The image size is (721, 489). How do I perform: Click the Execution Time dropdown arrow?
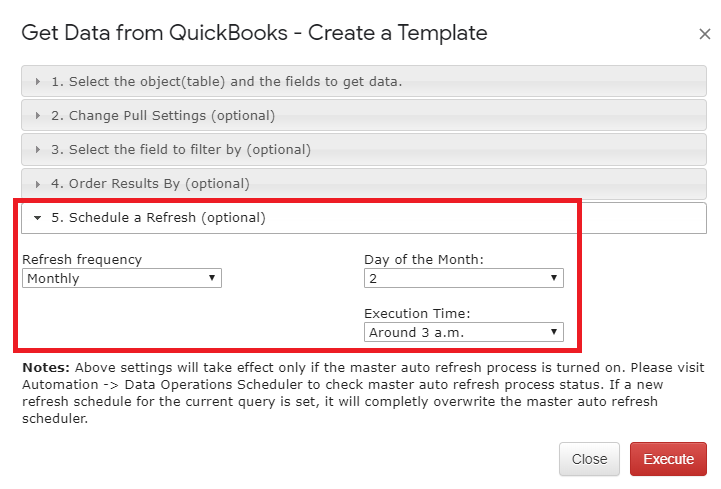[554, 332]
